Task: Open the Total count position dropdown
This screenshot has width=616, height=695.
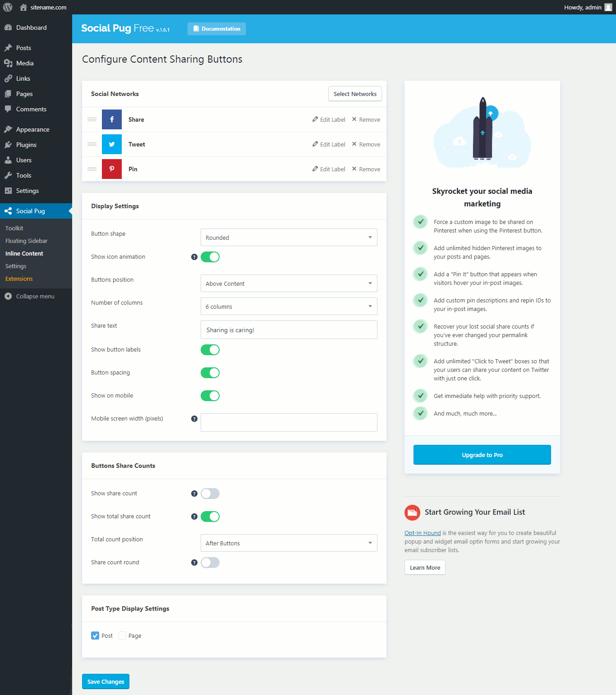Action: pos(289,543)
